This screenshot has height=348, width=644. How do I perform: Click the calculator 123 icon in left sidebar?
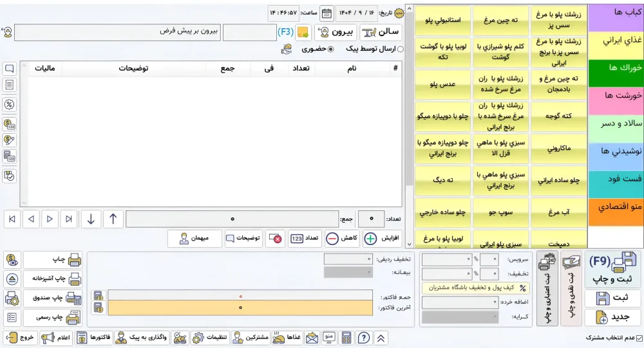(10, 156)
